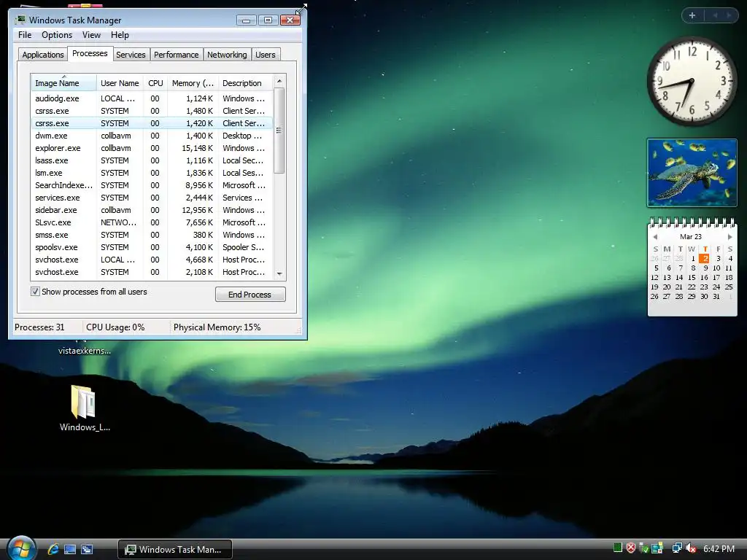This screenshot has width=747, height=560.
Task: Click the green CPU meter tray icon
Action: (x=618, y=548)
